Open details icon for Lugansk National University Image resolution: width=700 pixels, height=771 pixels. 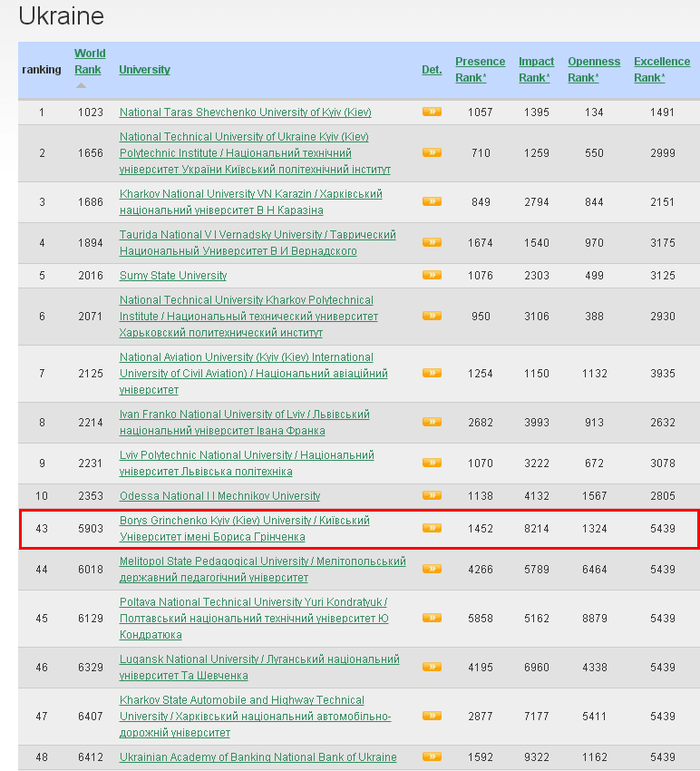(432, 667)
